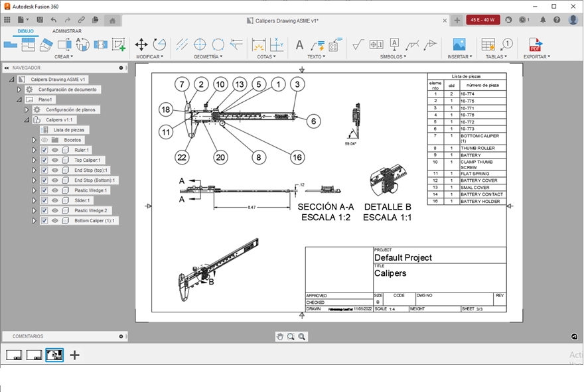Select the Leader note tool
Image resolution: width=584 pixels, height=392 pixels.
click(317, 45)
